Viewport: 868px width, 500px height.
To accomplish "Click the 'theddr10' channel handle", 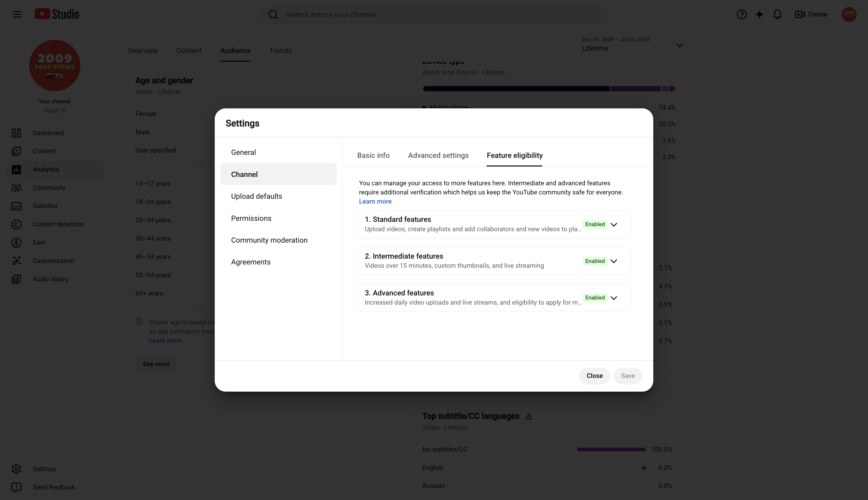I will click(55, 111).
